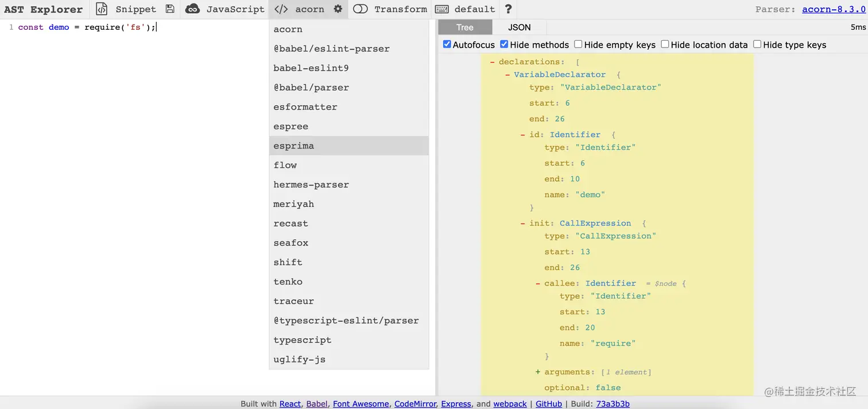Open help question mark icon
868x409 pixels.
click(x=508, y=9)
